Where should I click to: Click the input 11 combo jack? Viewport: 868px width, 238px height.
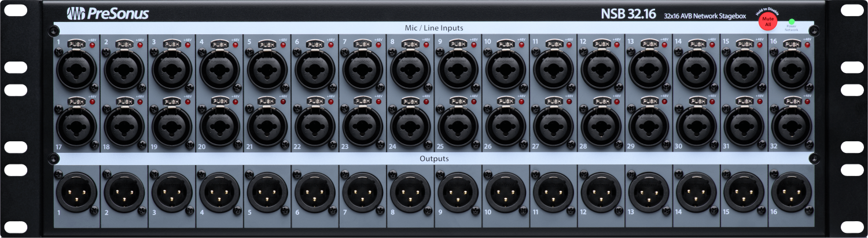point(554,69)
